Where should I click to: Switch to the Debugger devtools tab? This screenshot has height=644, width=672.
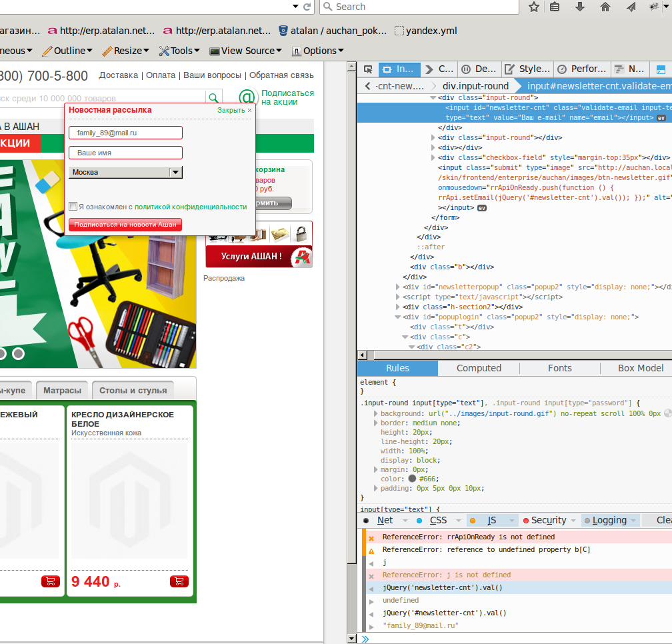pyautogui.click(x=480, y=69)
